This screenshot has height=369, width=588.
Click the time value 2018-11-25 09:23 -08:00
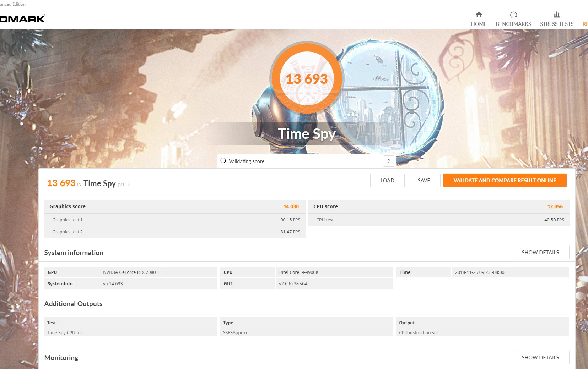point(480,272)
